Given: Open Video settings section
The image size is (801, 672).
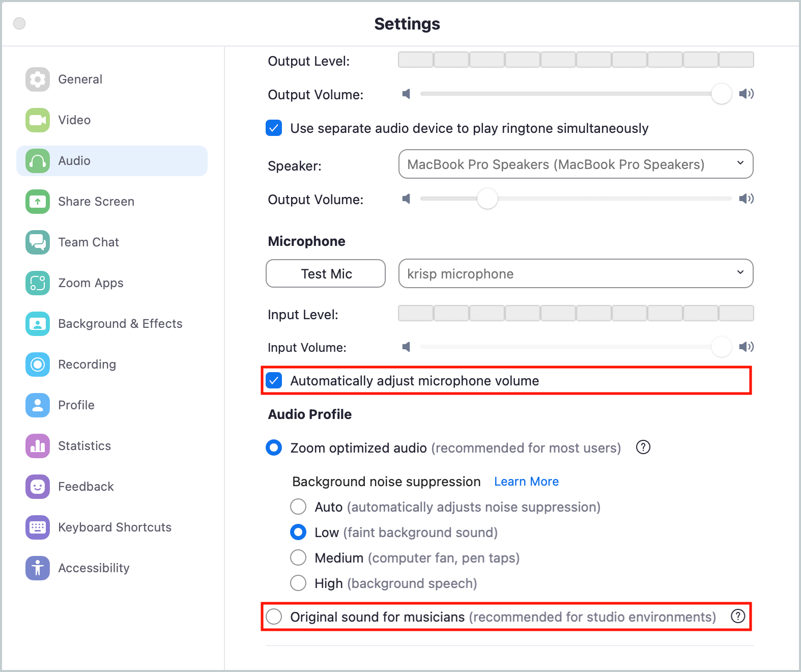Looking at the screenshot, I should [x=112, y=120].
